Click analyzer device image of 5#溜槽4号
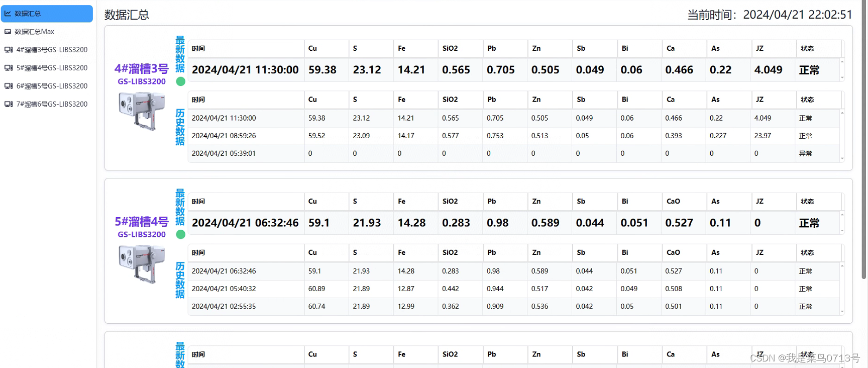 142,264
